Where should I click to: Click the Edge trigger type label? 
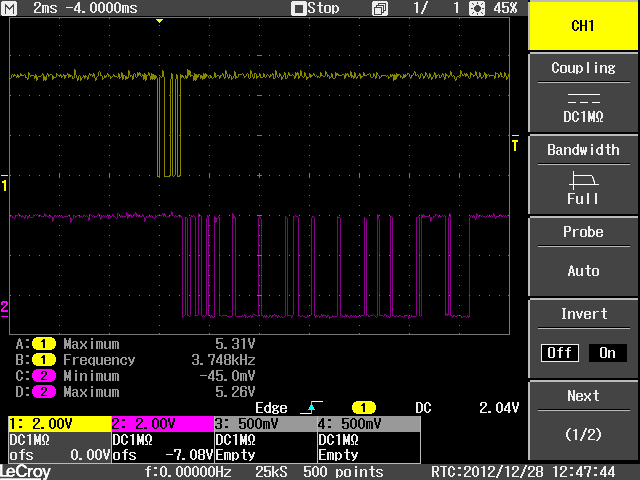pos(271,408)
